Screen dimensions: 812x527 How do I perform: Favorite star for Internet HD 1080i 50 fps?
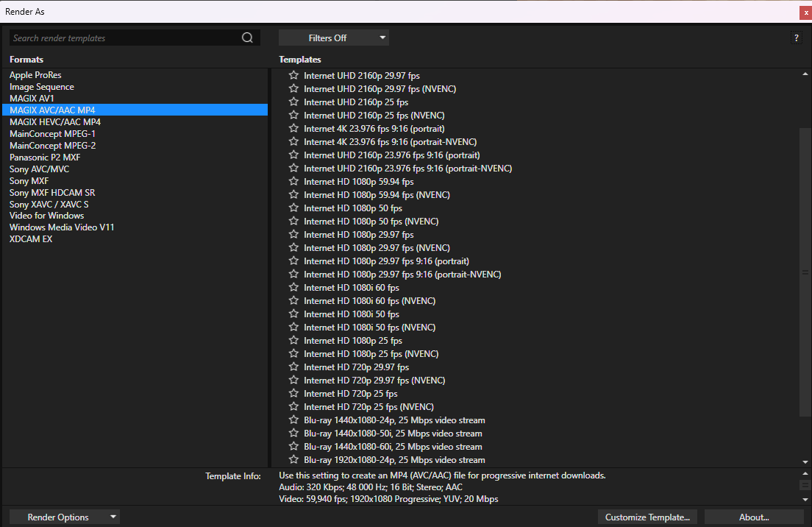(293, 314)
